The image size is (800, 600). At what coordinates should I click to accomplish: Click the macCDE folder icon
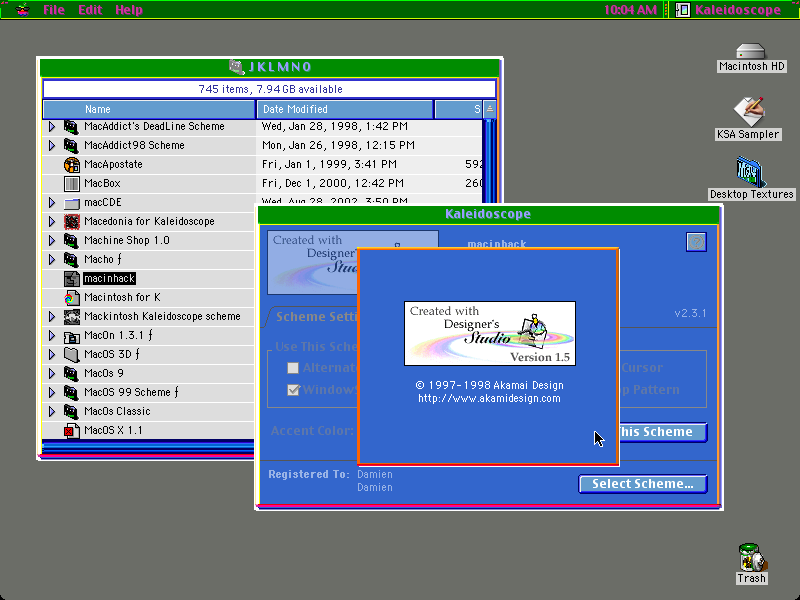71,203
